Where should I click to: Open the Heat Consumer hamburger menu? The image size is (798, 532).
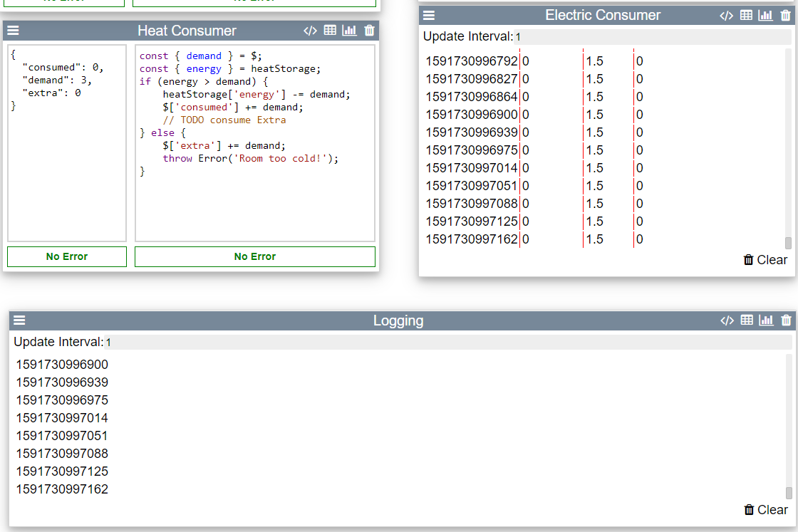(x=14, y=31)
